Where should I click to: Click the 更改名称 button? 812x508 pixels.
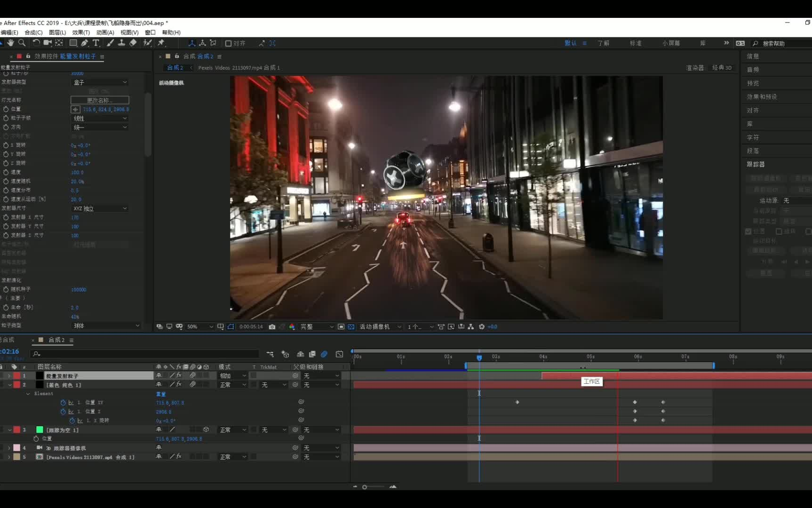point(100,100)
